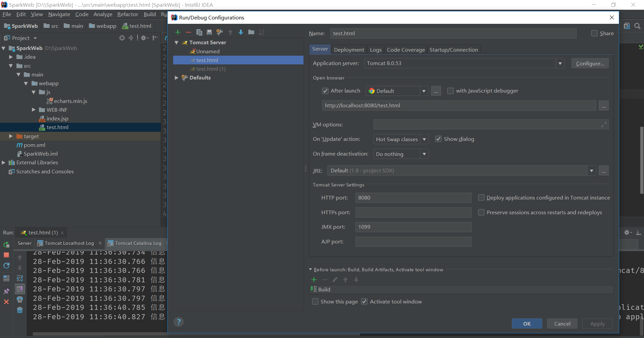Enable with JavaScript debugger checkbox
Image resolution: width=644 pixels, height=338 pixels.
(x=450, y=91)
